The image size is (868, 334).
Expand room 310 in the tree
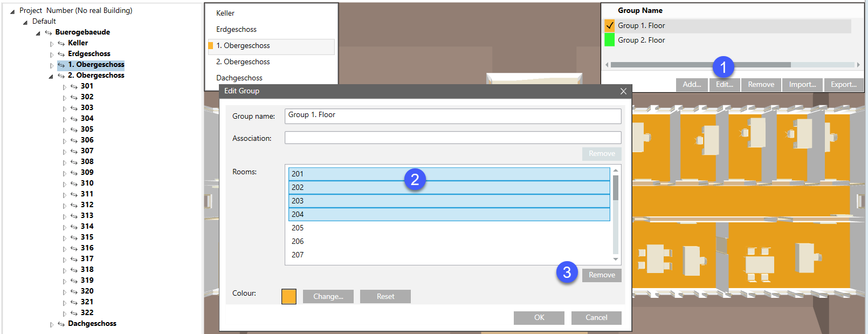(x=65, y=184)
